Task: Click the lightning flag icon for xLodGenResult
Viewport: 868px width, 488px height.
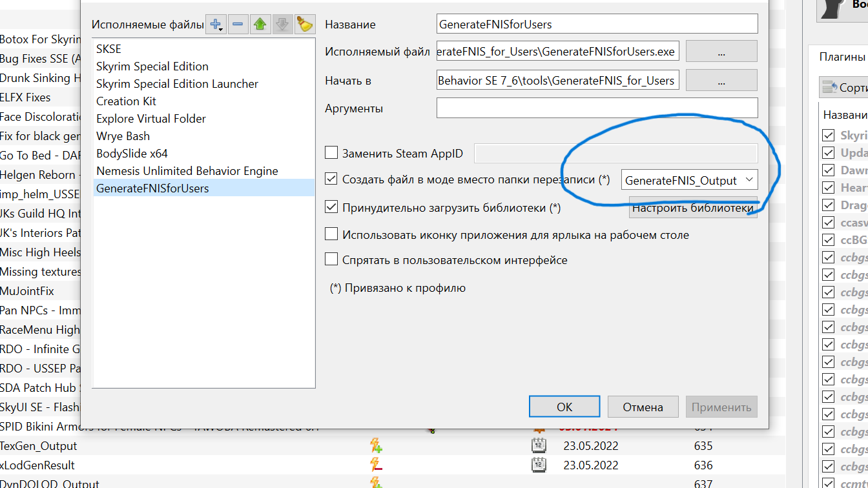Action: (x=375, y=465)
